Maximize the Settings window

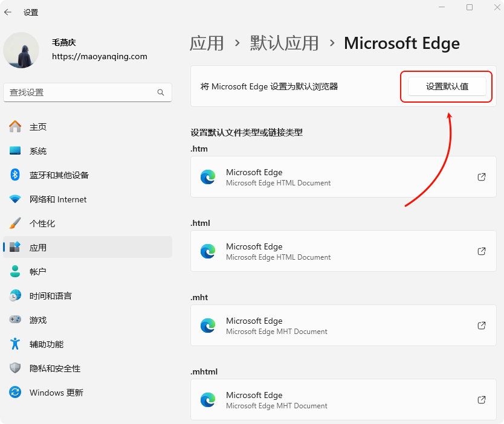pyautogui.click(x=470, y=7)
